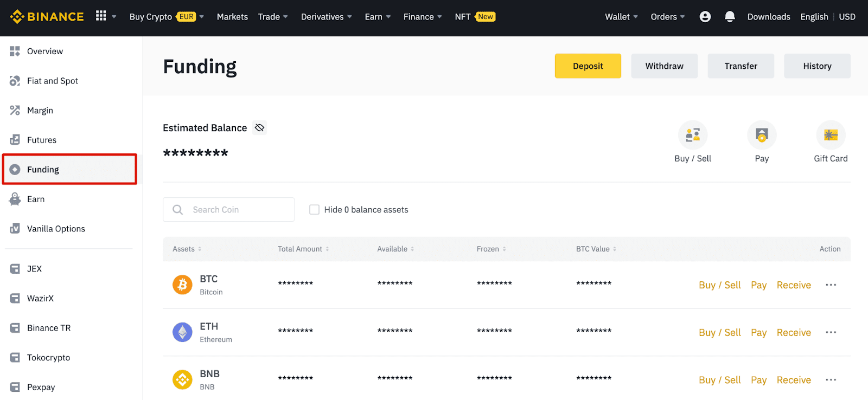Expand the apps grid dropdown arrow
This screenshot has height=400, width=868.
click(114, 17)
